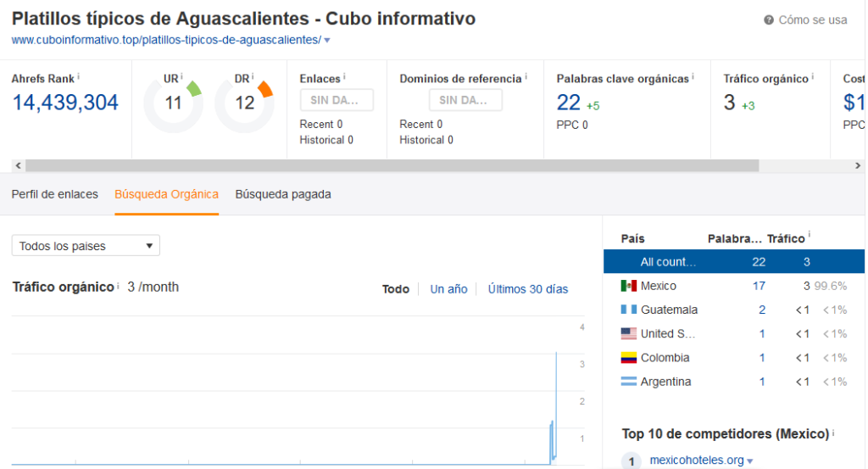
Task: Click United States keyword count 1
Action: [762, 333]
